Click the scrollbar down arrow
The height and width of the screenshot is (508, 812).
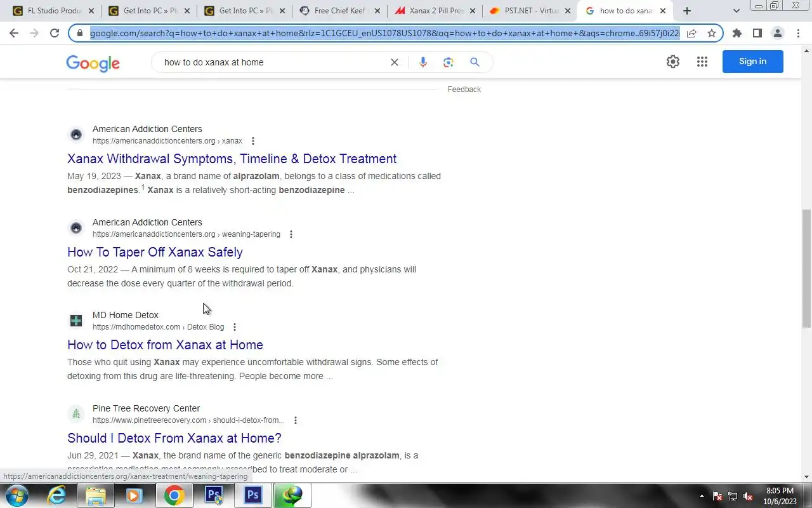click(807, 477)
